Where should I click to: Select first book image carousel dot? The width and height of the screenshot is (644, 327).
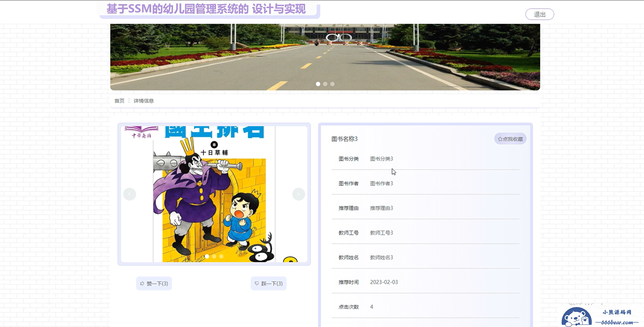tap(207, 256)
